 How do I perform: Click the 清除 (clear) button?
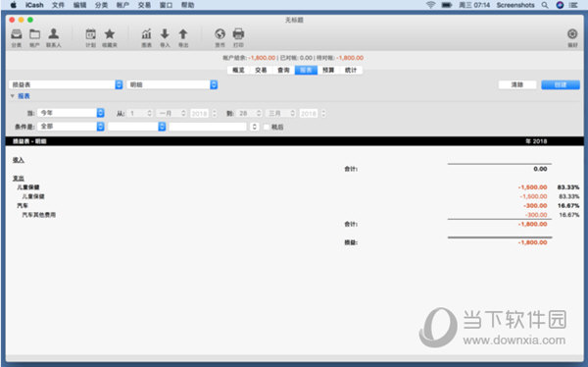[517, 85]
